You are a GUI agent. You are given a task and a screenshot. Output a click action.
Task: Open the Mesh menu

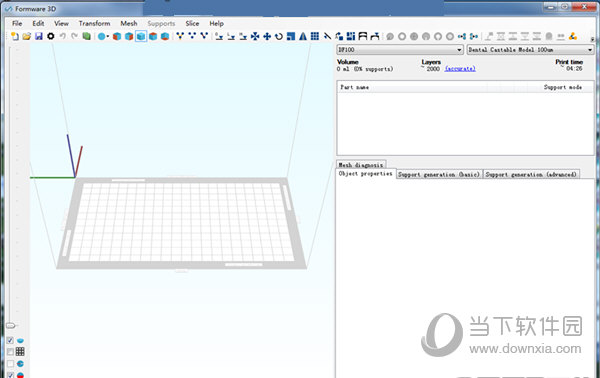(129, 23)
